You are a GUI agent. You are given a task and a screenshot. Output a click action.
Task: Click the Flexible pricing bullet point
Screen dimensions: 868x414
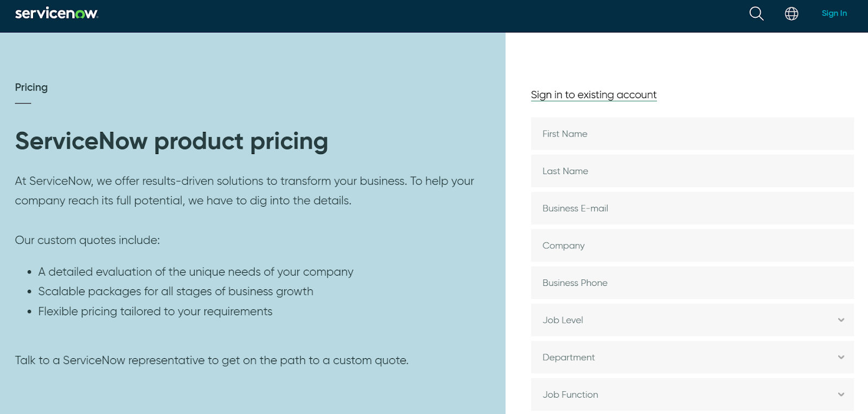pyautogui.click(x=155, y=311)
